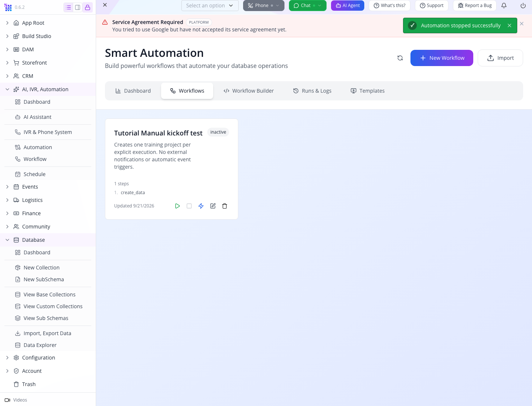Trigger the workflow with the lightning icon
The height and width of the screenshot is (406, 532).
pyautogui.click(x=201, y=206)
